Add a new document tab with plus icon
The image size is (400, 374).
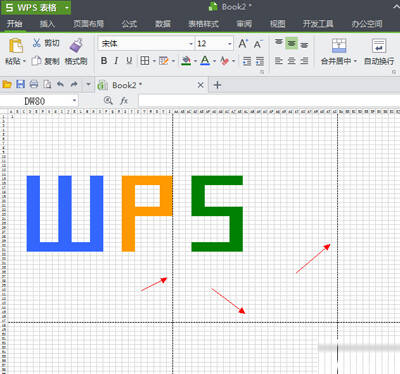pos(217,85)
